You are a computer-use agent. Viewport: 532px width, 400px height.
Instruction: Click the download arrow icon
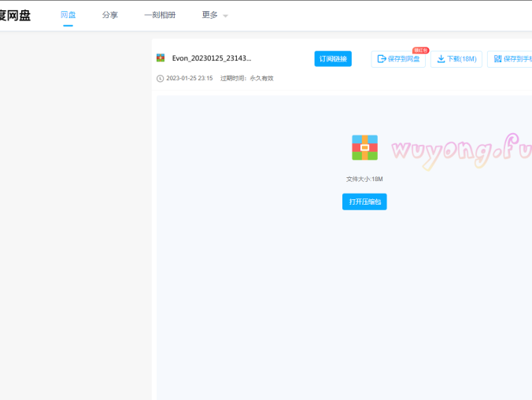[441, 59]
